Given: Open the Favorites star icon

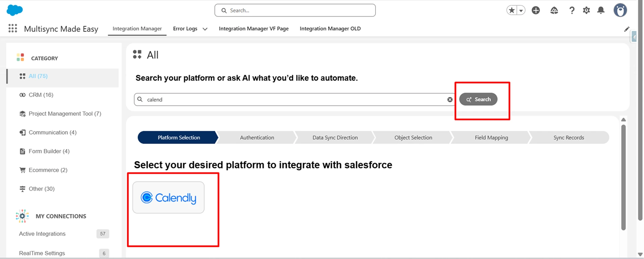Looking at the screenshot, I should pos(512,10).
